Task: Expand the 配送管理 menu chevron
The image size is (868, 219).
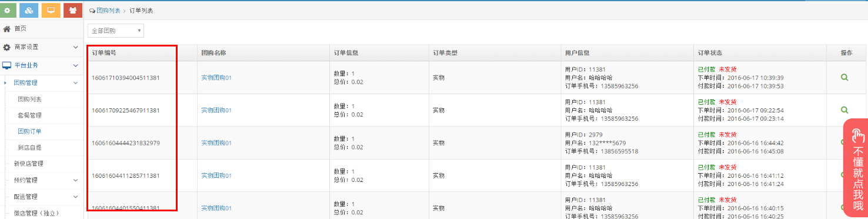Action: 75,197
